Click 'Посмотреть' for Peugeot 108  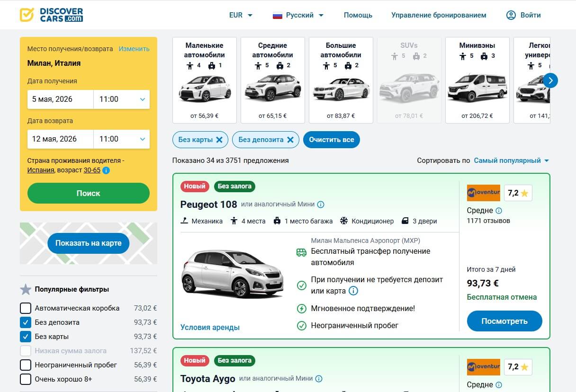click(504, 321)
